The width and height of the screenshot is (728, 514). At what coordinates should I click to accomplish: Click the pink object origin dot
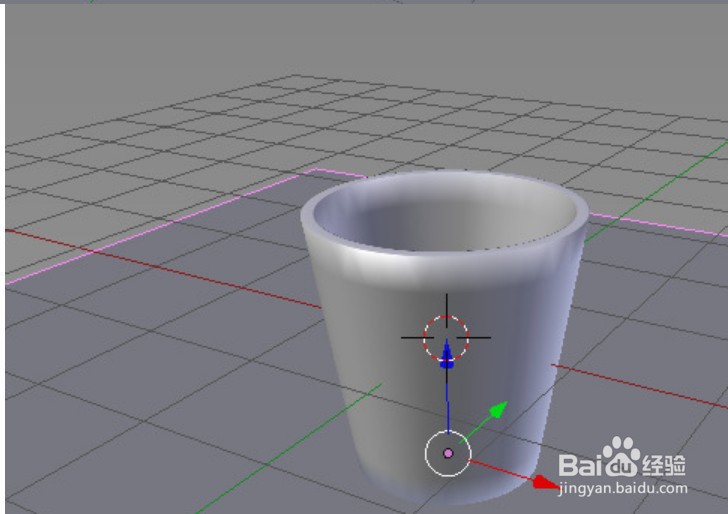click(x=448, y=453)
